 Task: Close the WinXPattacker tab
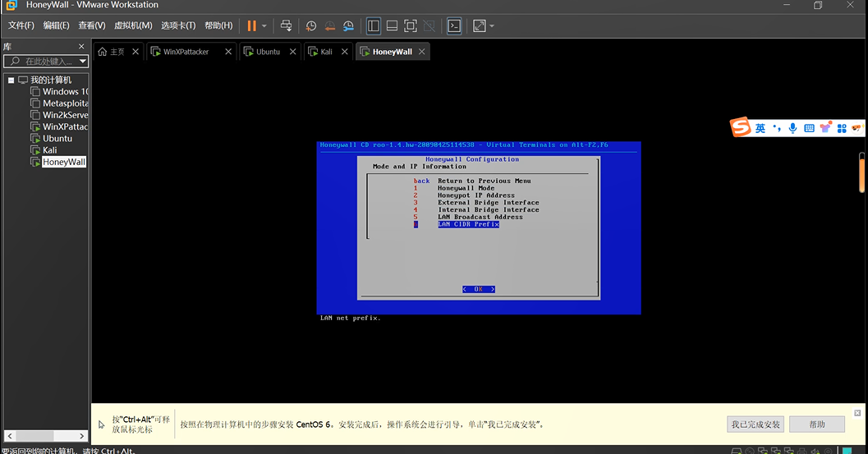[x=228, y=52]
